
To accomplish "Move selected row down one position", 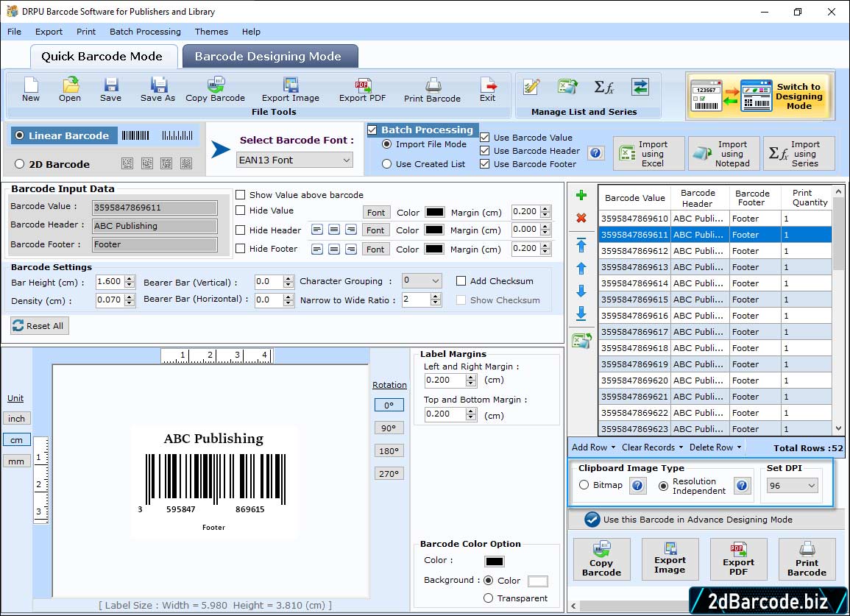I will [x=581, y=291].
